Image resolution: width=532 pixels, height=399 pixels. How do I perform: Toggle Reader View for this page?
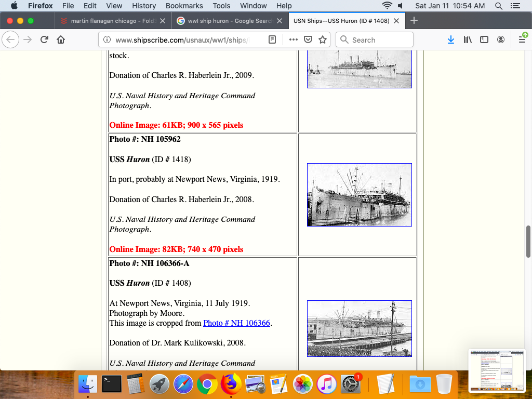click(x=272, y=40)
